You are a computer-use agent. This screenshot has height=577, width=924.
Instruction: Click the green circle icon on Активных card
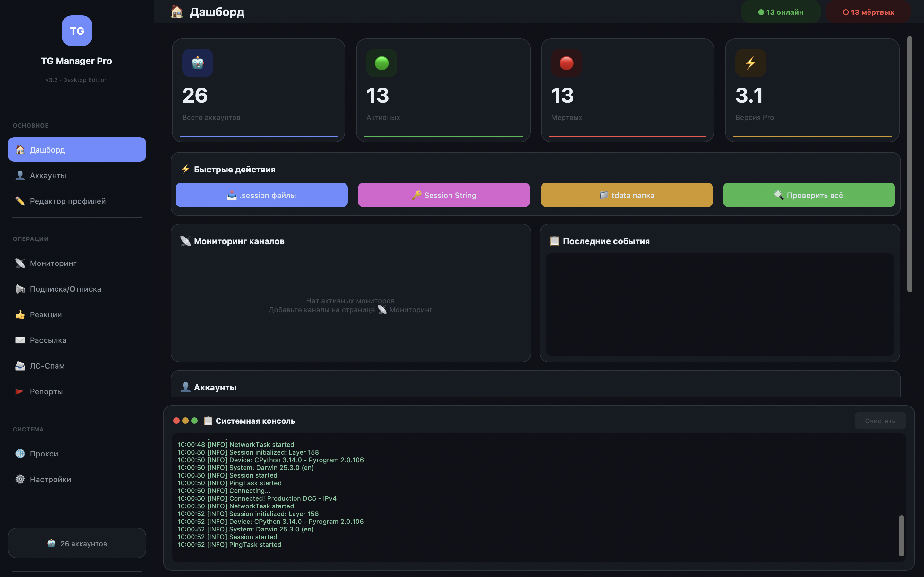pyautogui.click(x=381, y=63)
